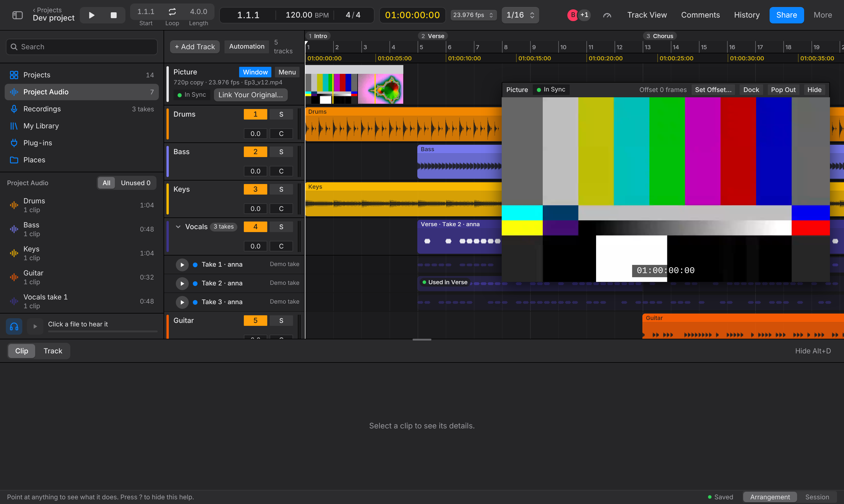Screen dimensions: 844x504
Task: Mute Bass track with button 2
Action: pyautogui.click(x=256, y=152)
